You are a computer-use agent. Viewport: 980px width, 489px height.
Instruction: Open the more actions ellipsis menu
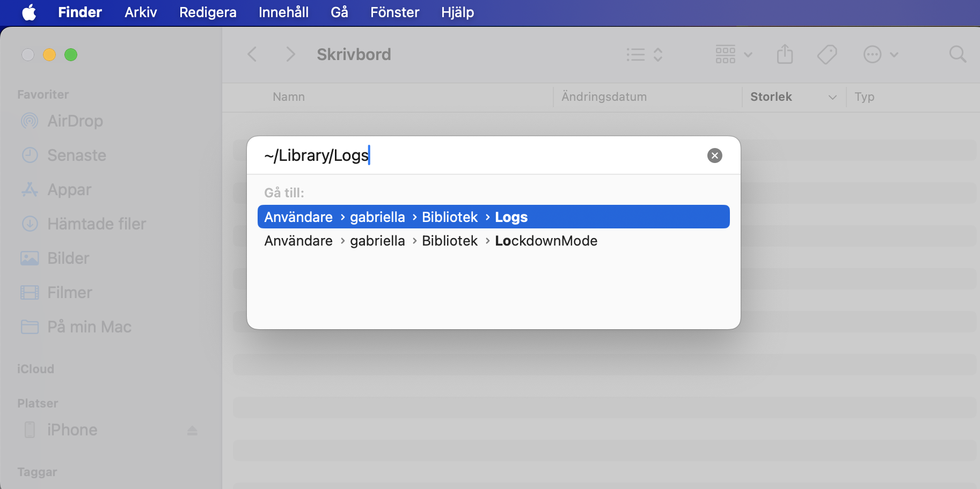pos(880,54)
